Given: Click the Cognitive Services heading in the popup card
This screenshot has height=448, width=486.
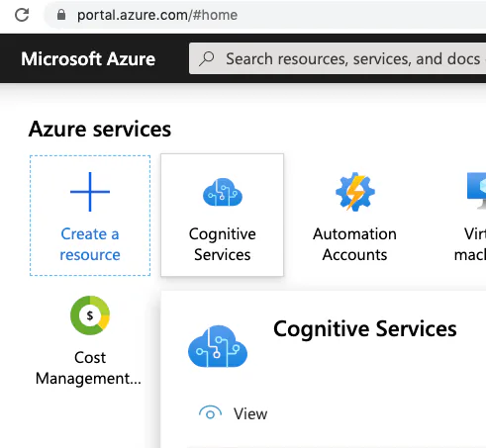Looking at the screenshot, I should click(365, 329).
